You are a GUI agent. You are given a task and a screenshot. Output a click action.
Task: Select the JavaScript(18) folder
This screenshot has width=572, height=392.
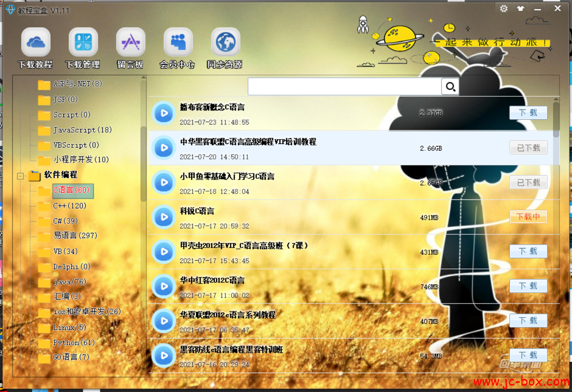(82, 130)
